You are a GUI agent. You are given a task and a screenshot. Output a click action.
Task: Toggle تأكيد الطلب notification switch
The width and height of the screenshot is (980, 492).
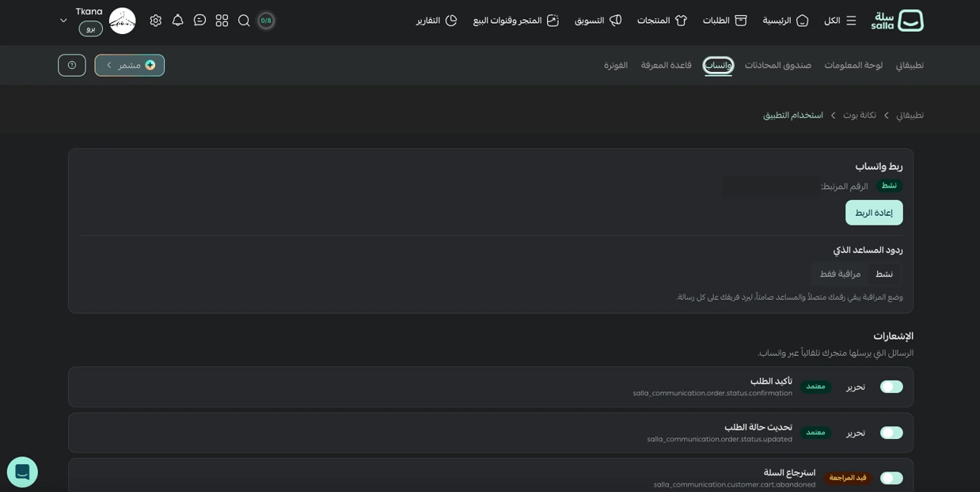(891, 387)
